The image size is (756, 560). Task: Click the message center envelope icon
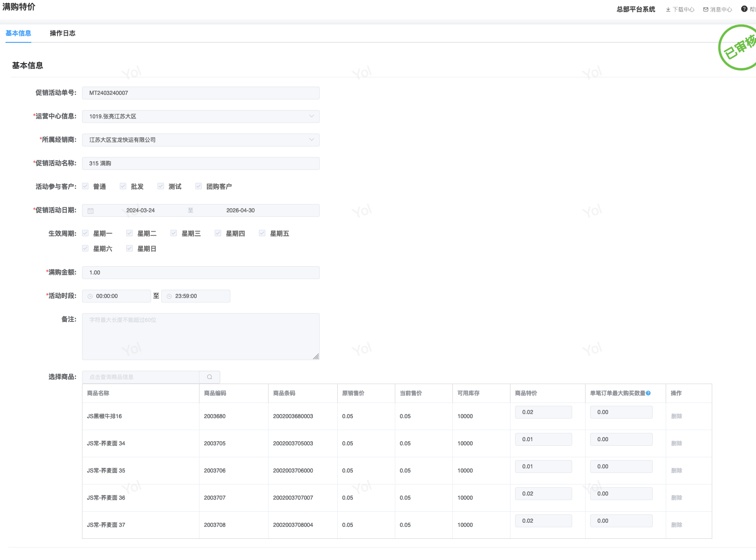(706, 10)
